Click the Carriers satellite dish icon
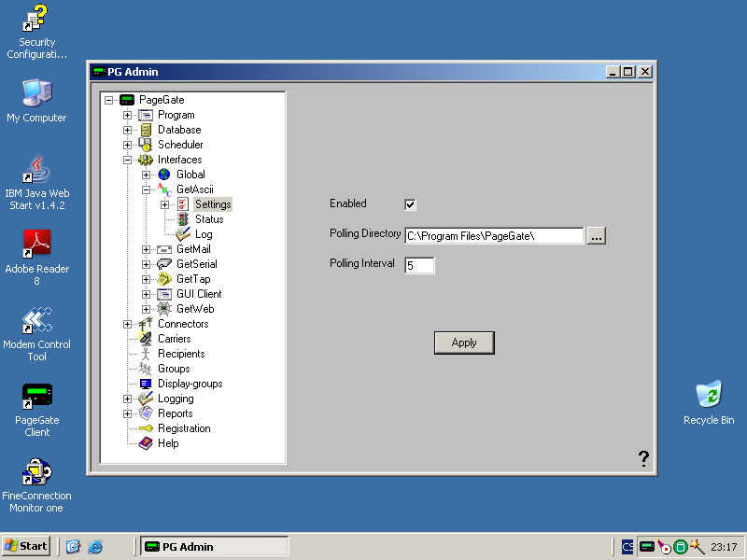This screenshot has width=747, height=560. [x=146, y=339]
